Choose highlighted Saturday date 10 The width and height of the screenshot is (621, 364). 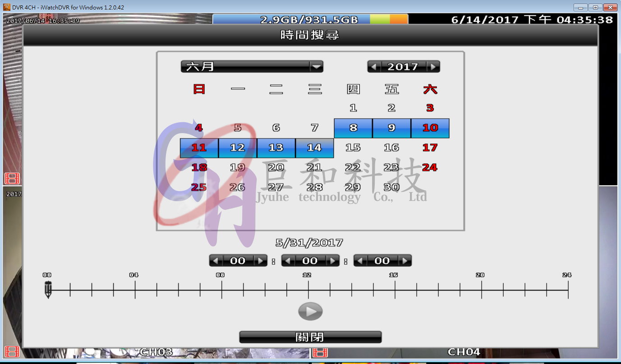tap(430, 128)
